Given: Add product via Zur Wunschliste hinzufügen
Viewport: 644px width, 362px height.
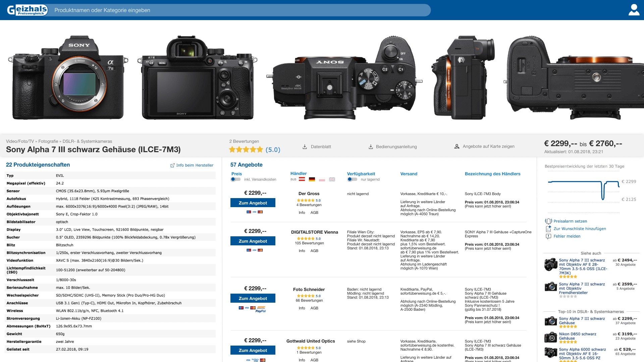Looking at the screenshot, I should click(x=580, y=229).
